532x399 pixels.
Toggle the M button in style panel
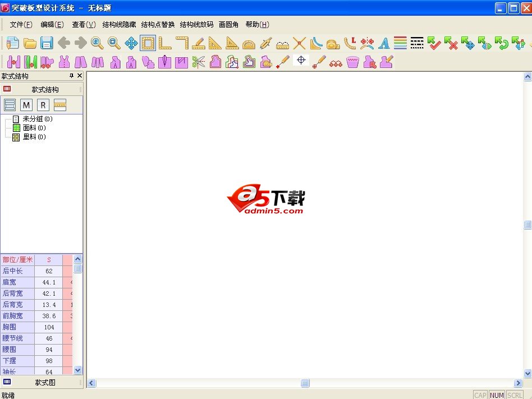(x=26, y=105)
